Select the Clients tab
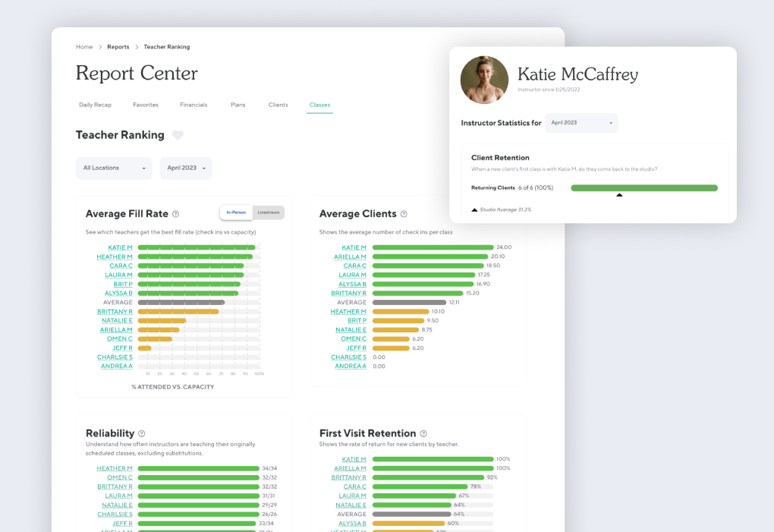 coord(278,105)
